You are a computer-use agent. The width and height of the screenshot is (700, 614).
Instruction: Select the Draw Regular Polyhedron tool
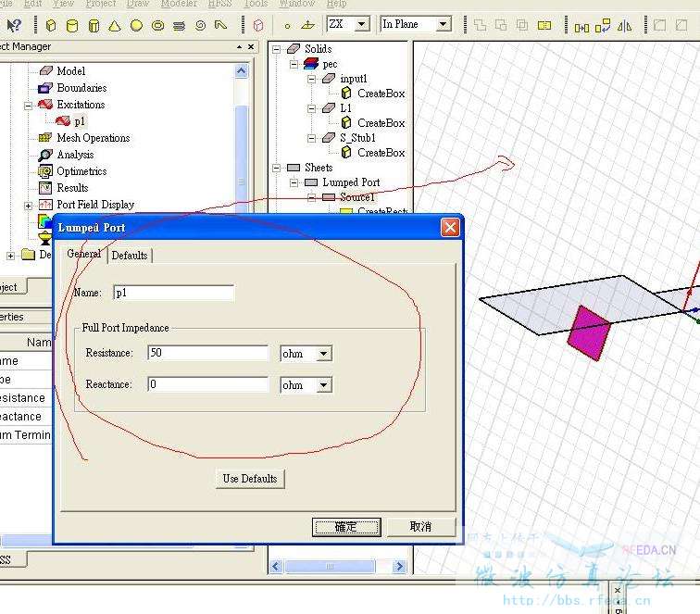(x=94, y=25)
